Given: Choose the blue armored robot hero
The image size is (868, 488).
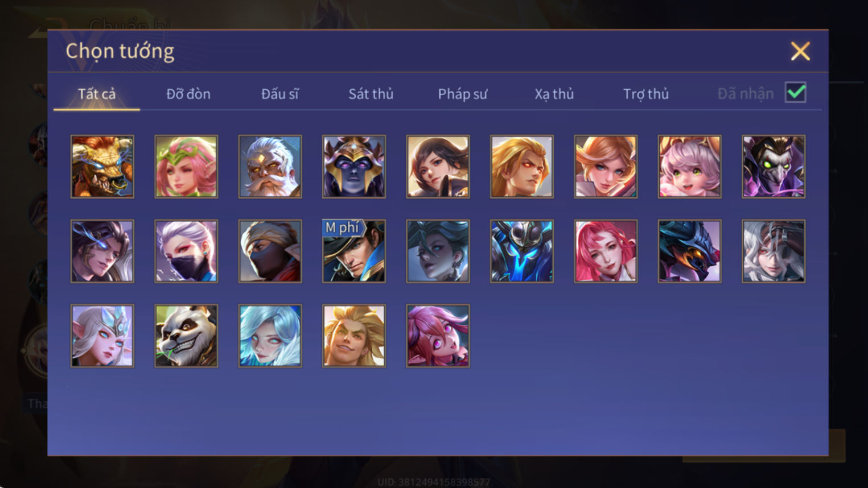Looking at the screenshot, I should click(x=522, y=251).
